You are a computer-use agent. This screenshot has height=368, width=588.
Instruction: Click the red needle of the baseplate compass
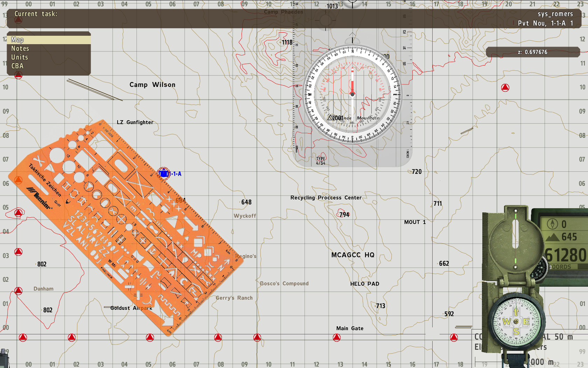click(x=352, y=82)
